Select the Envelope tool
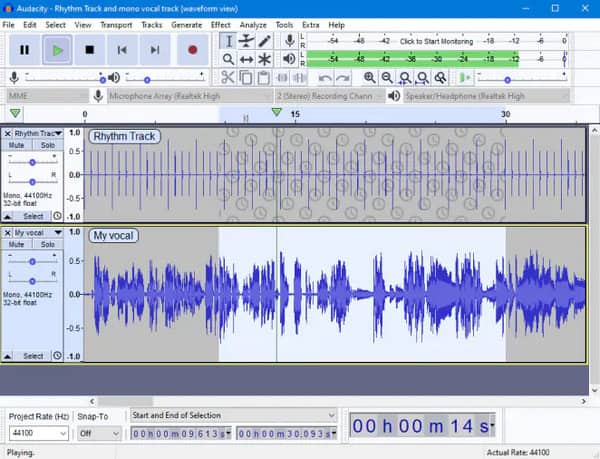Viewport: 600px width, 459px height. pyautogui.click(x=246, y=41)
